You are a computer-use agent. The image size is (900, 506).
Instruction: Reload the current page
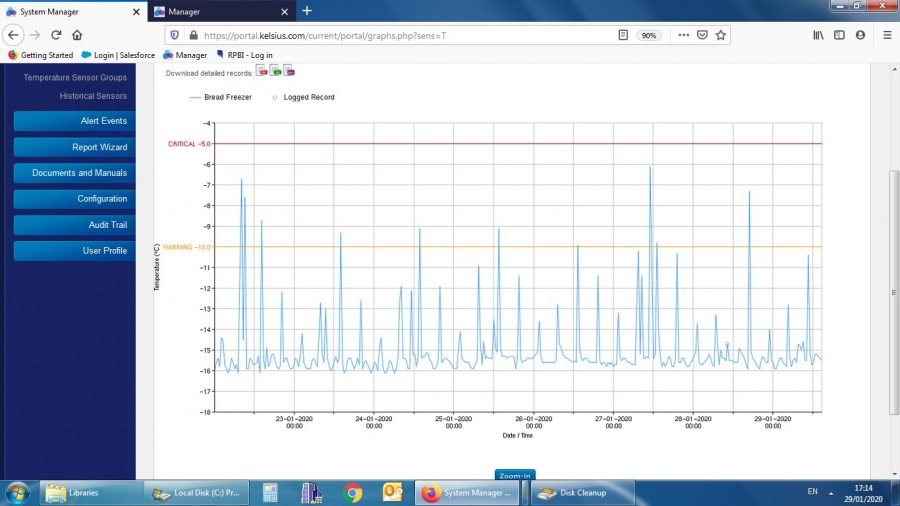click(56, 35)
